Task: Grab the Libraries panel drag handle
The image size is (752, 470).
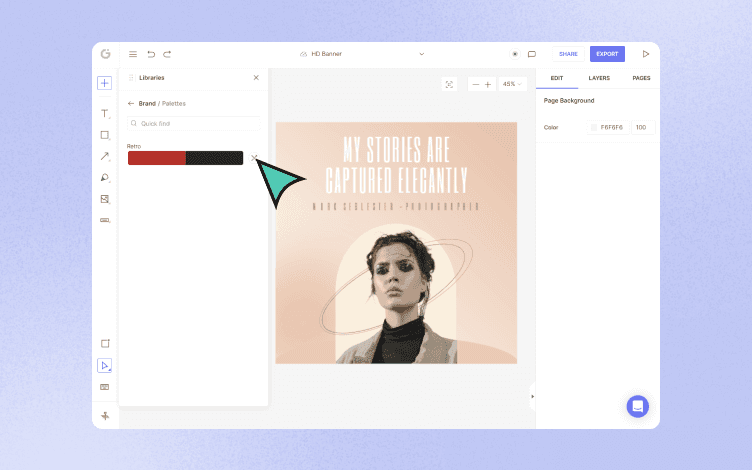Action: point(131,78)
